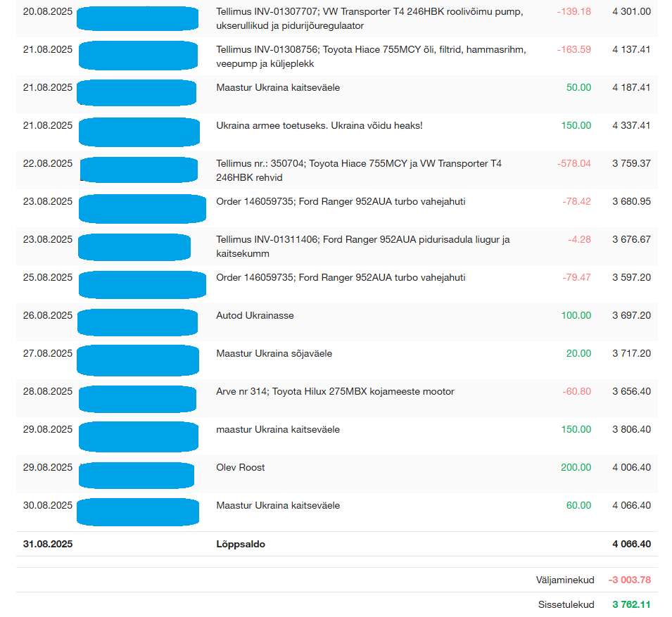Select the "Autod Ukrainasse" transaction description

tap(255, 316)
